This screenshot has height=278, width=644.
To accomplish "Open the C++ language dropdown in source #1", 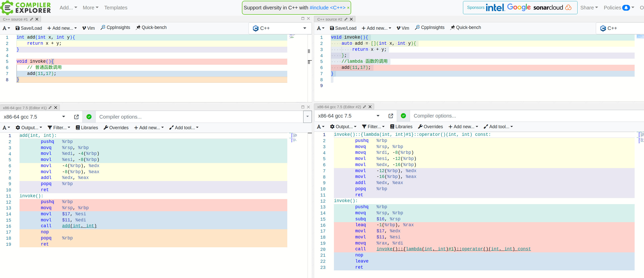I will click(x=280, y=28).
